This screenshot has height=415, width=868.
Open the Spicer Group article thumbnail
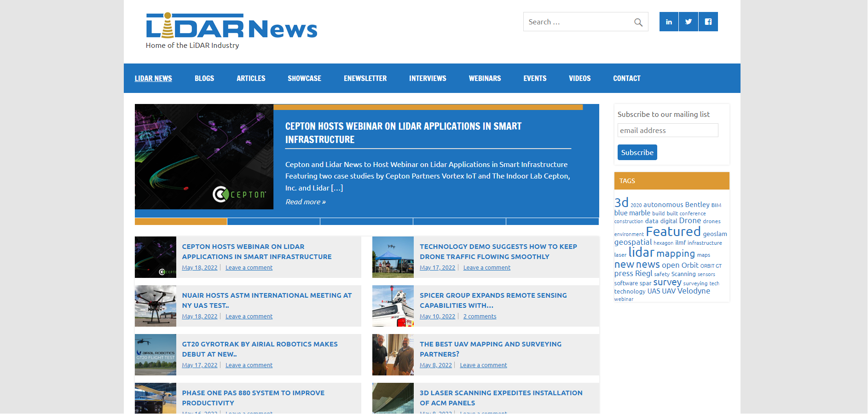393,306
